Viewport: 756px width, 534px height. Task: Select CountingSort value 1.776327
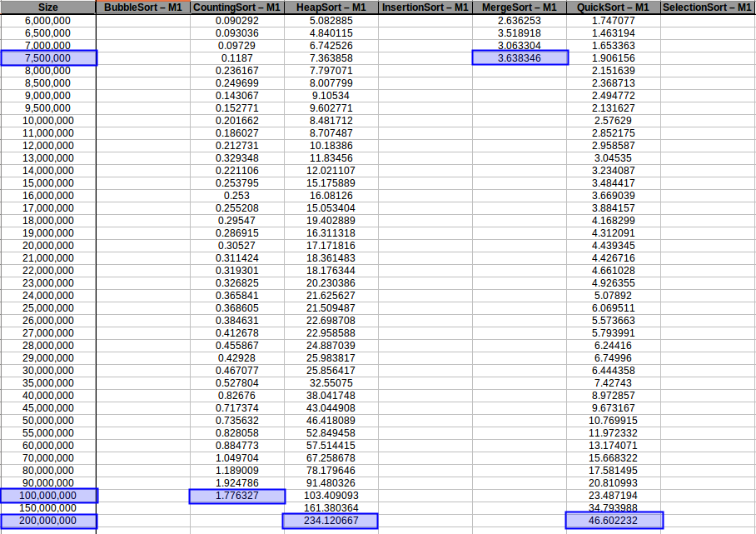pos(236,496)
